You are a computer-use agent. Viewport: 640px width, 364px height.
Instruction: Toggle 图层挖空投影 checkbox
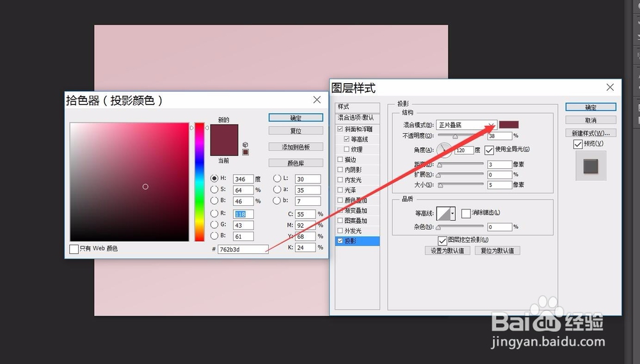pyautogui.click(x=442, y=241)
